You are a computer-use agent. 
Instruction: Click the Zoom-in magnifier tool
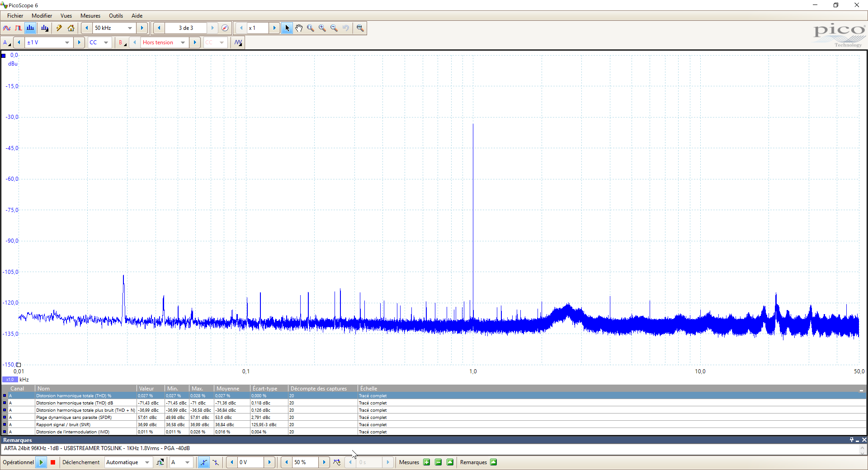click(322, 28)
